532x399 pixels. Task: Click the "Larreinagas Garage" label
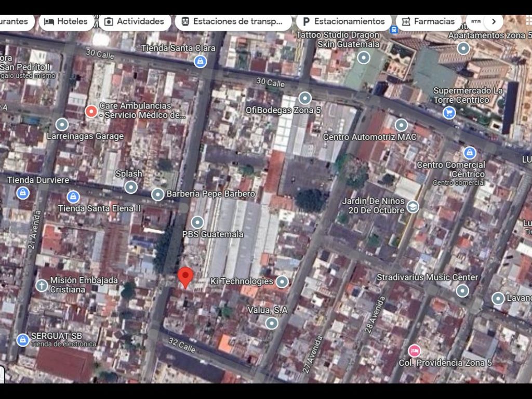[x=85, y=137]
